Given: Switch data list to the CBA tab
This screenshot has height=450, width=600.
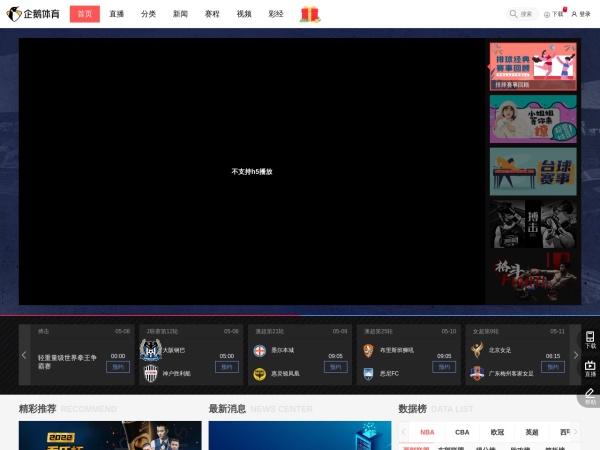Looking at the screenshot, I should 462,432.
